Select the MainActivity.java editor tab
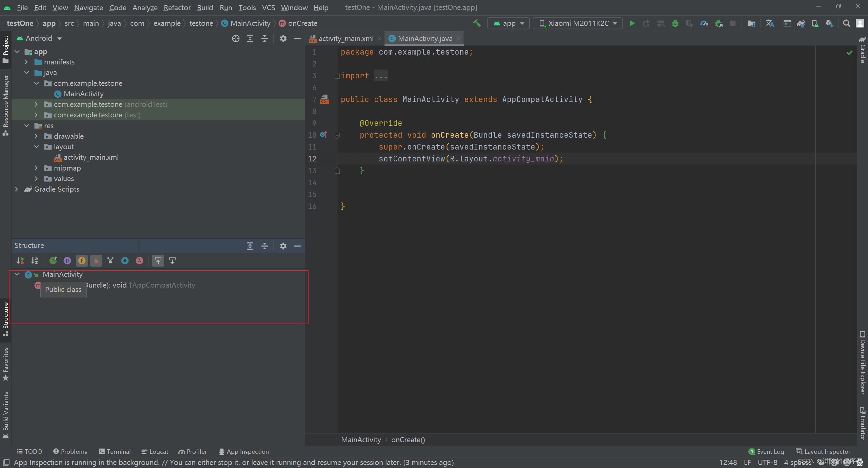This screenshot has width=868, height=468. click(425, 39)
